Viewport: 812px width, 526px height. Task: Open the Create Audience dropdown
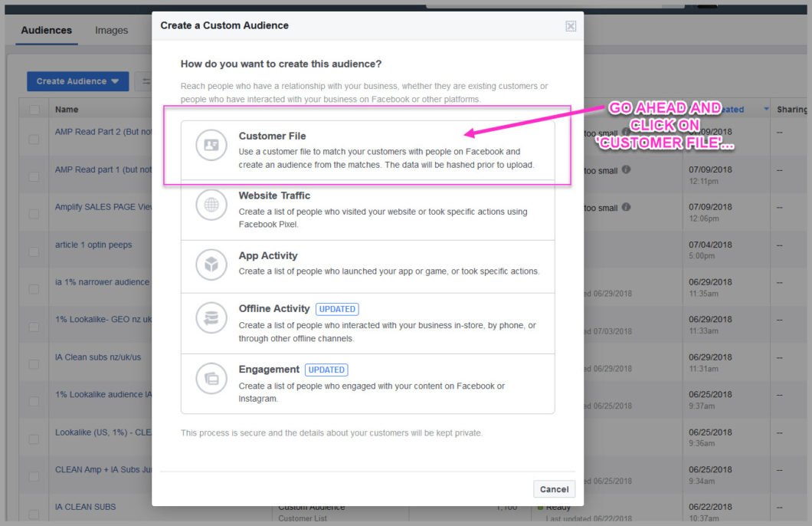point(77,81)
